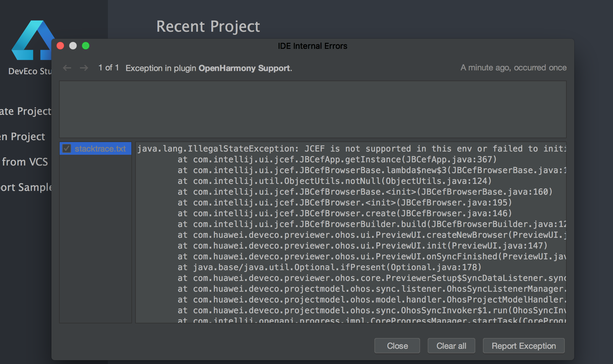Click the JBCefApp.getInstance stack trace line
613x364 pixels.
(x=337, y=159)
